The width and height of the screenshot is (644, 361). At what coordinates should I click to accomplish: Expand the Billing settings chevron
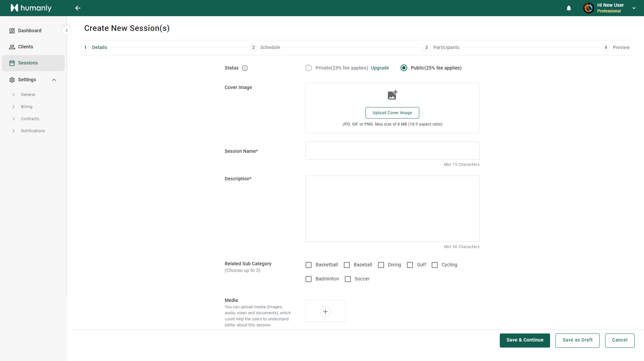[13, 107]
